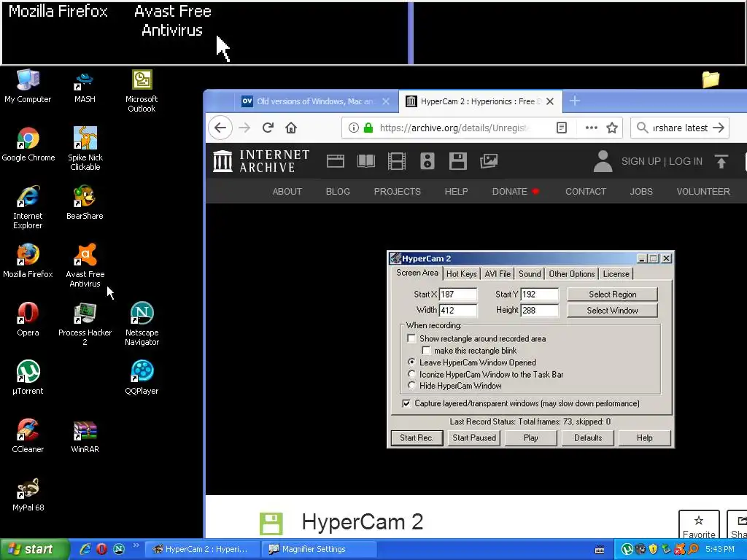Image resolution: width=747 pixels, height=560 pixels.
Task: Open Microsoft Outlook desktop icon
Action: point(142,90)
